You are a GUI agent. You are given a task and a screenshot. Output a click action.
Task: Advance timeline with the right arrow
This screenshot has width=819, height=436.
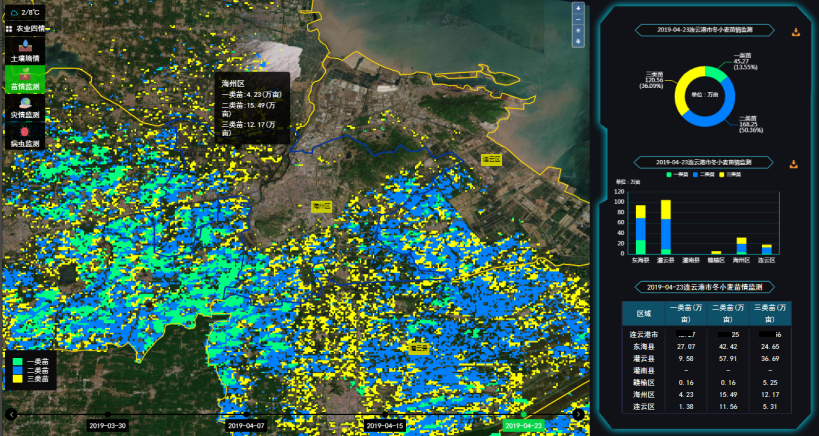click(578, 414)
